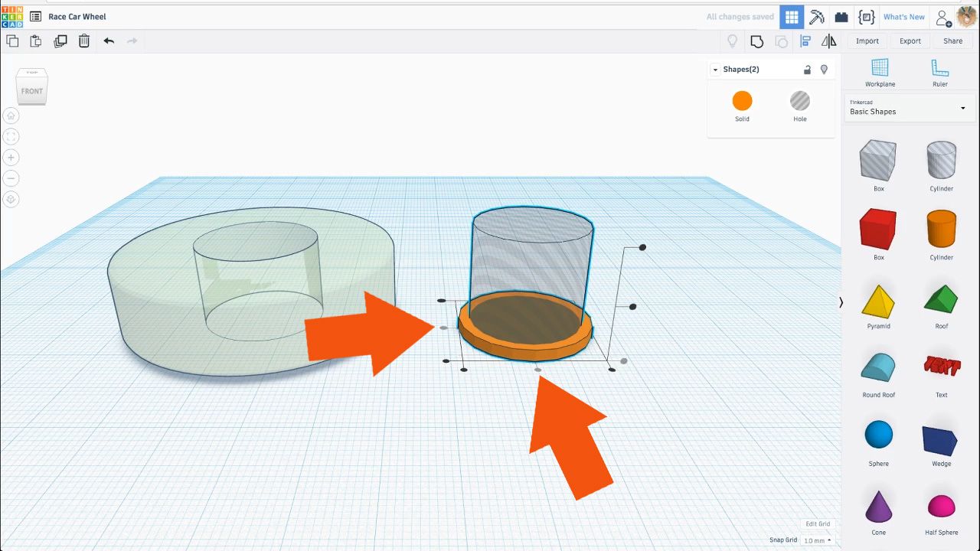Show all hidden shapes with the toolbar lightbulb
The image size is (980, 551).
coord(733,41)
